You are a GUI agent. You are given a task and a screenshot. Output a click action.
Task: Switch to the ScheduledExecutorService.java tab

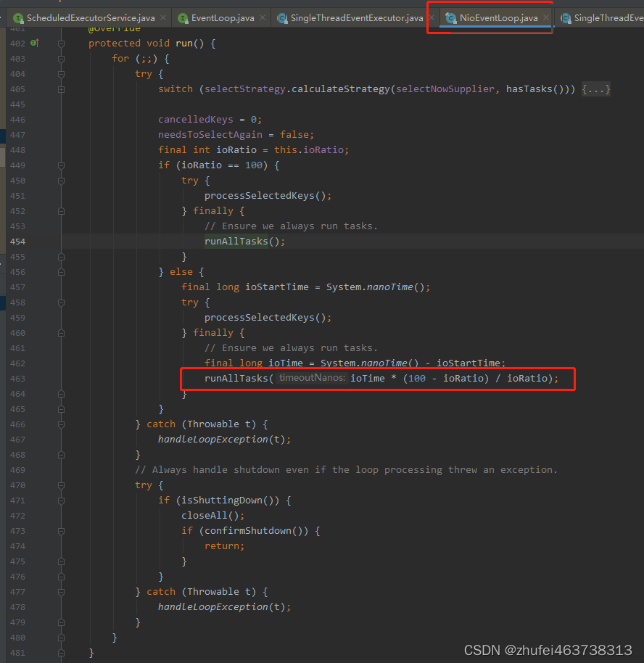pos(90,17)
